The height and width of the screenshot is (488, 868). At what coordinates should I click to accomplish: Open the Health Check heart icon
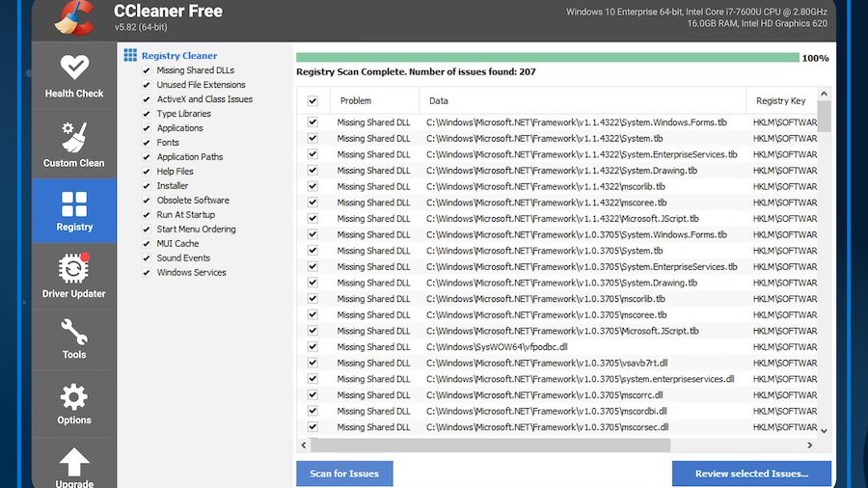[74, 68]
